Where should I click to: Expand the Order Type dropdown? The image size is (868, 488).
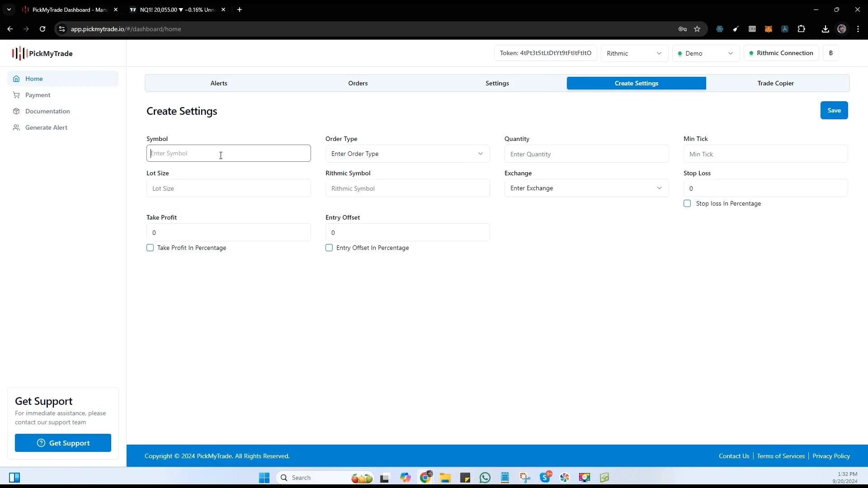pos(407,154)
